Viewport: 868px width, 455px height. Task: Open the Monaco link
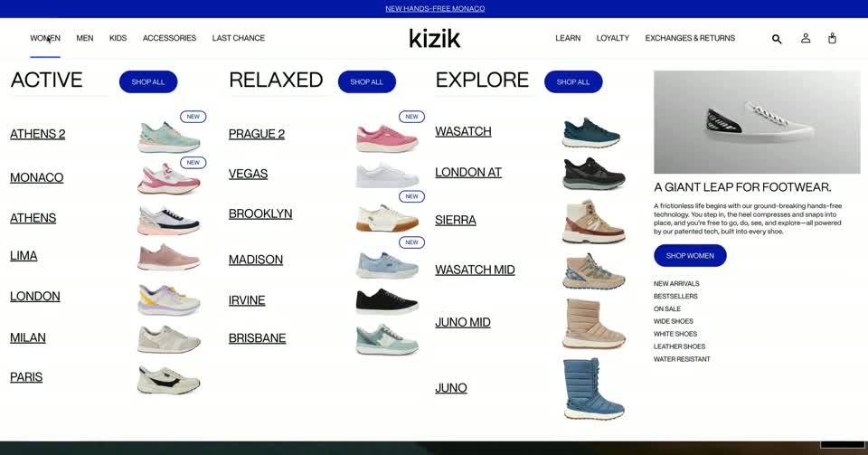(36, 177)
